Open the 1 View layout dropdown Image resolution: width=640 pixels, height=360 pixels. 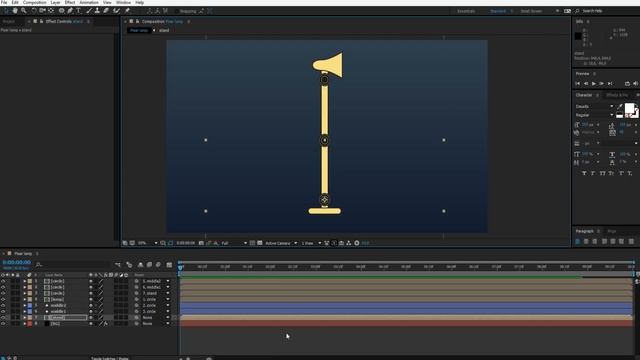point(311,243)
